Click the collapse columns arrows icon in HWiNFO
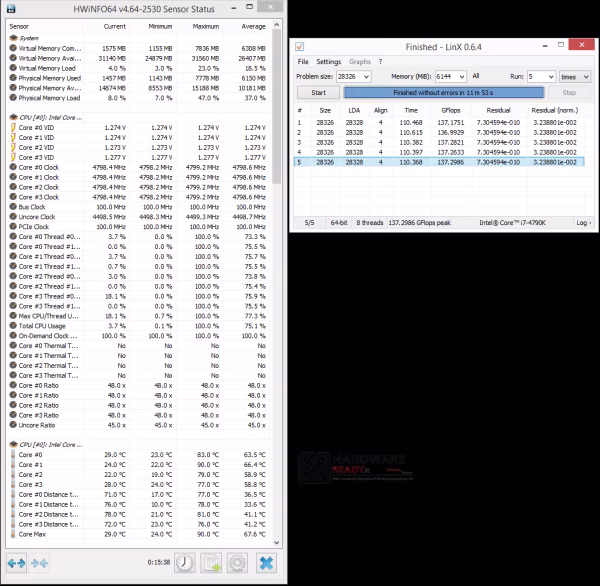This screenshot has width=600, height=586. [39, 563]
